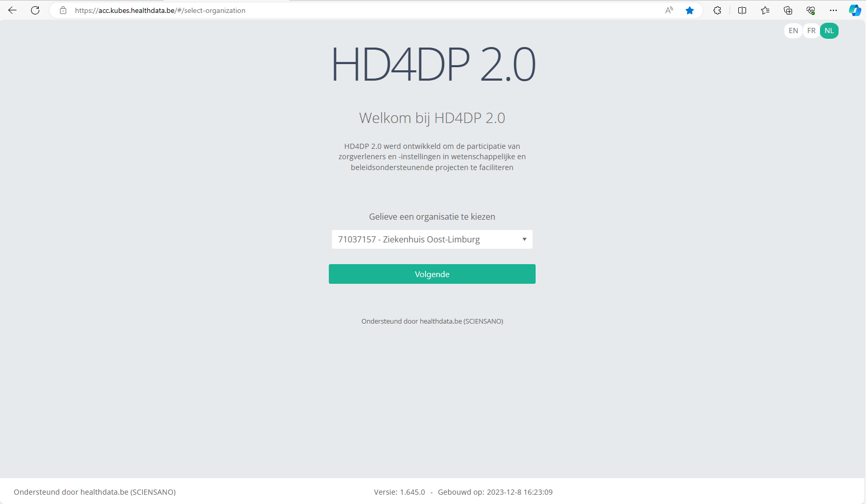Click the blue favorites star icon
Viewport: 866px width, 504px height.
690,10
